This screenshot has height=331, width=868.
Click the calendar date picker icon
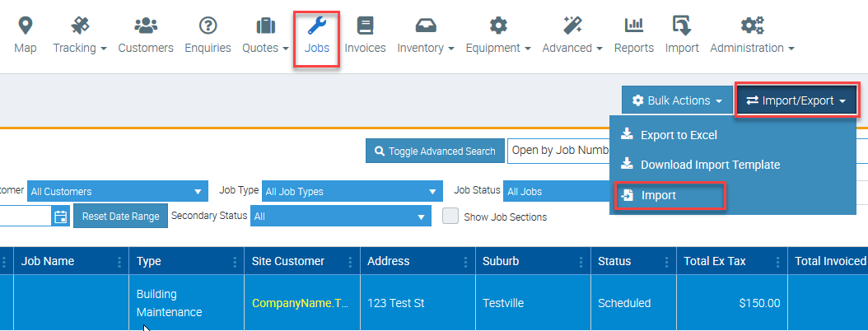[x=60, y=217]
